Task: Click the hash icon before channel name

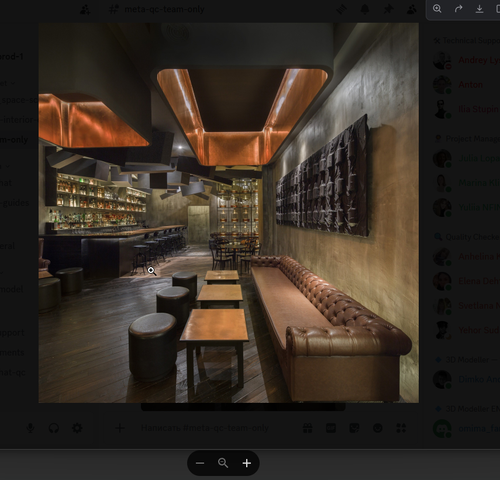Action: click(x=113, y=9)
